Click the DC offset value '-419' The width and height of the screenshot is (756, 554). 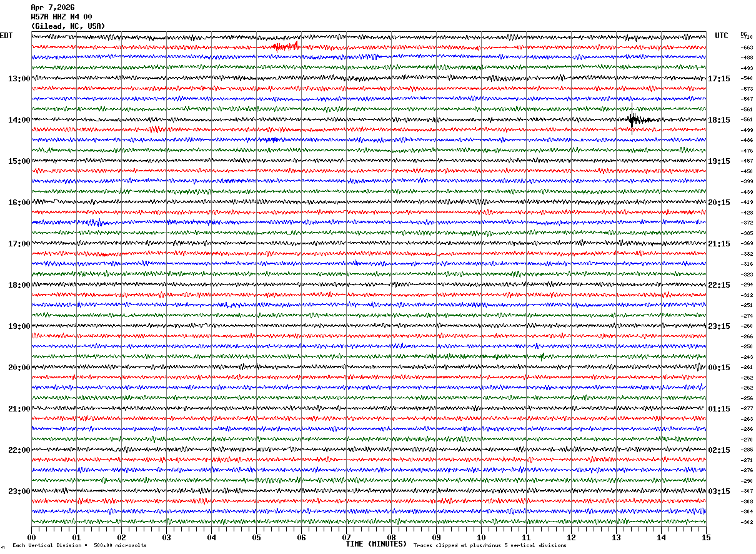click(747, 202)
